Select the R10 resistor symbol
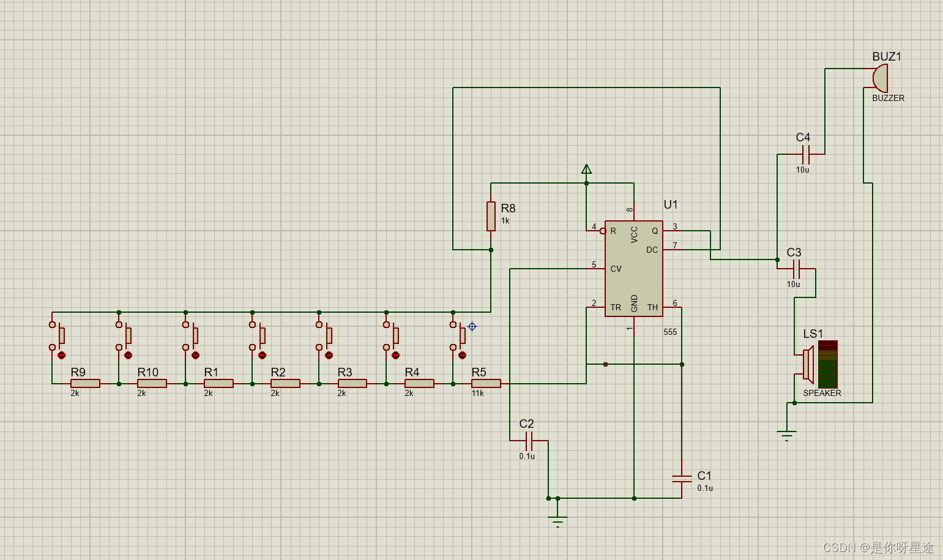The width and height of the screenshot is (943, 560). 152,384
